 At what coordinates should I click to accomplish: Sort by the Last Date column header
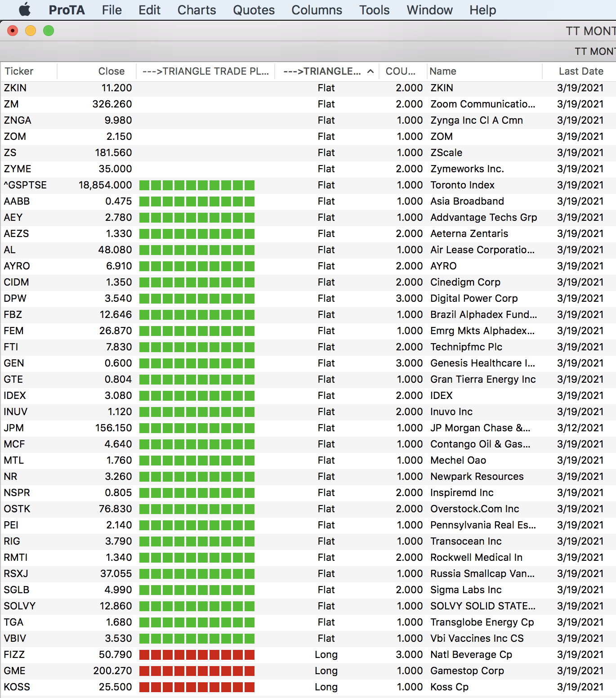[580, 71]
